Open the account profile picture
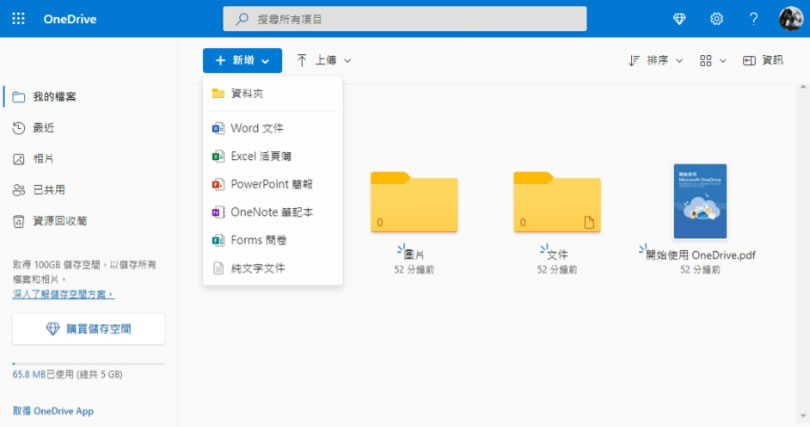 coord(791,19)
